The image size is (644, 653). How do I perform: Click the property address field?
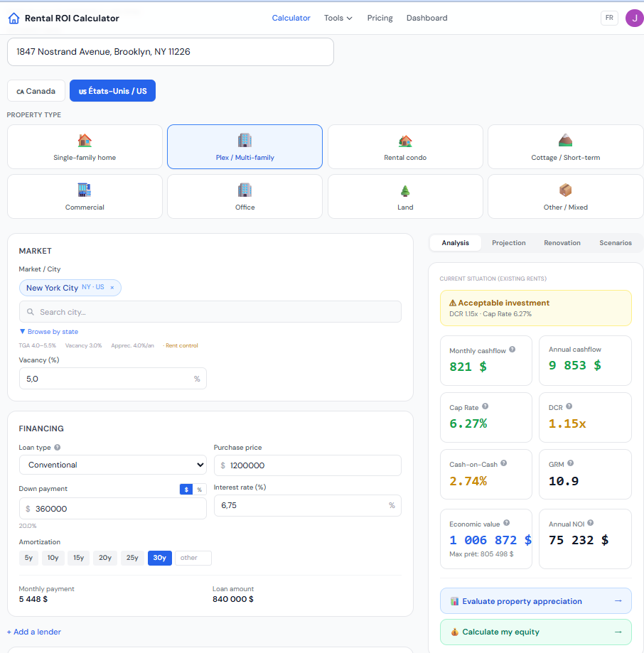point(171,52)
